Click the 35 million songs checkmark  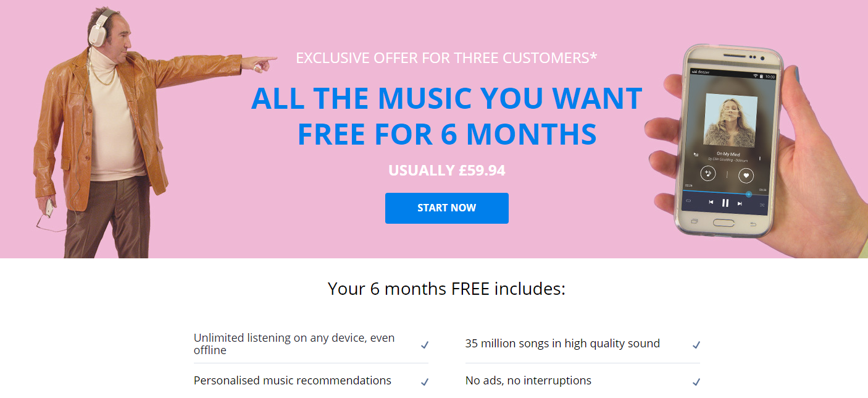[696, 345]
